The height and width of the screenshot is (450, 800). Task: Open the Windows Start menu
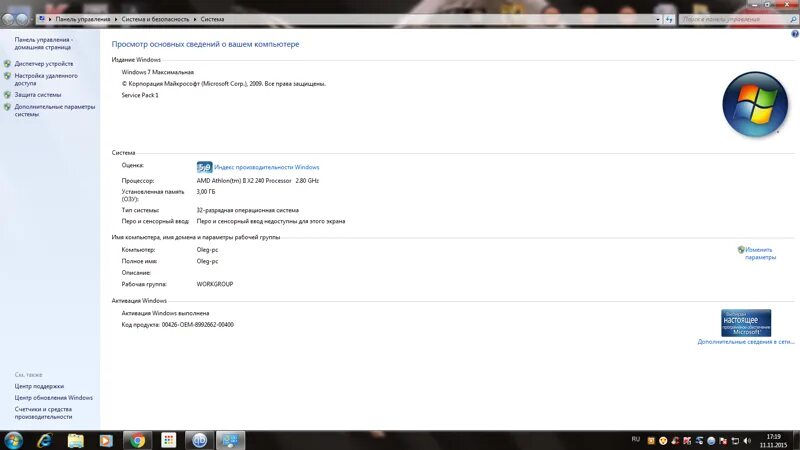13,440
